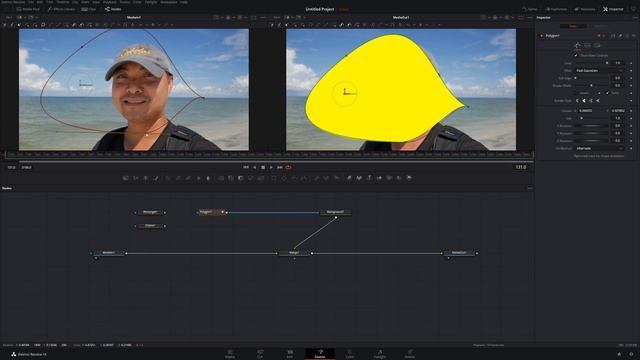Add a Color Corrector tool from toolbar

click(168, 178)
